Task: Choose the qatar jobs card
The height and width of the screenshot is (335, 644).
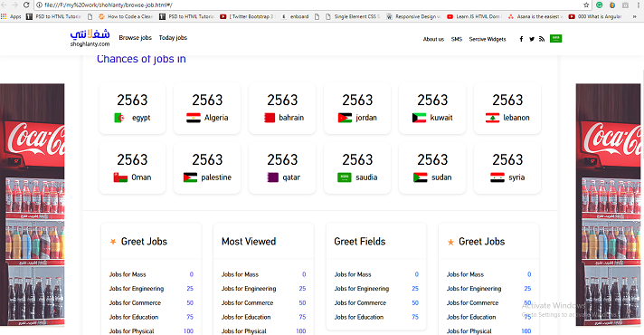Action: click(282, 167)
